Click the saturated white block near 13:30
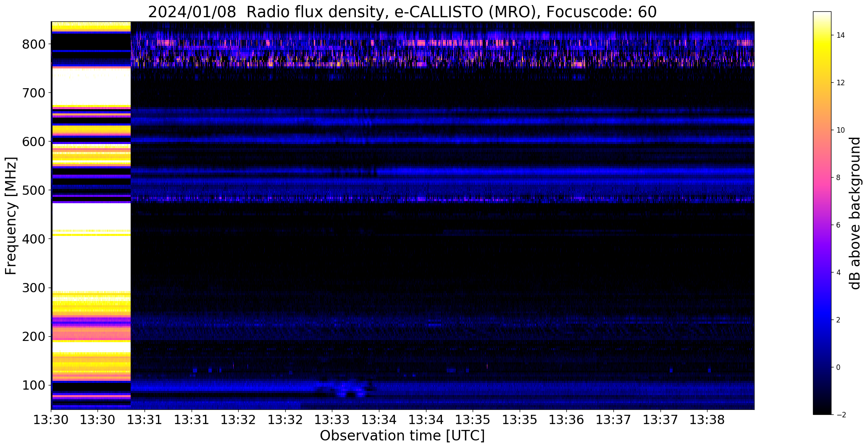Viewport: 868px width, 448px height. [91, 248]
